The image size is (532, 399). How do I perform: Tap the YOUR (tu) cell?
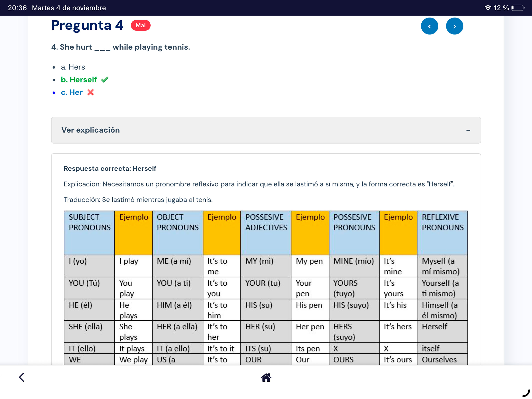point(266,288)
